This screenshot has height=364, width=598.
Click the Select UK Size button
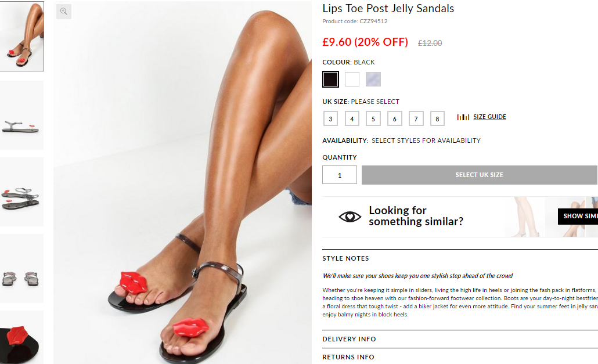click(x=480, y=175)
